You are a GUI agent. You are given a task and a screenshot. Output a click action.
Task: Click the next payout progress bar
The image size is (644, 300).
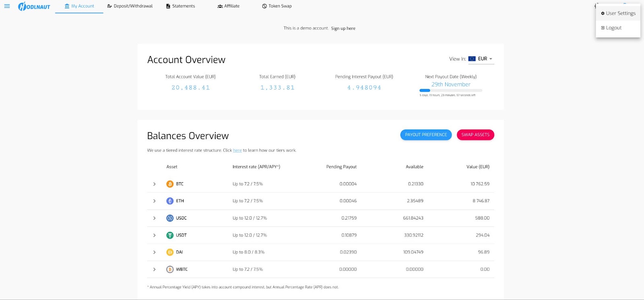click(x=451, y=90)
